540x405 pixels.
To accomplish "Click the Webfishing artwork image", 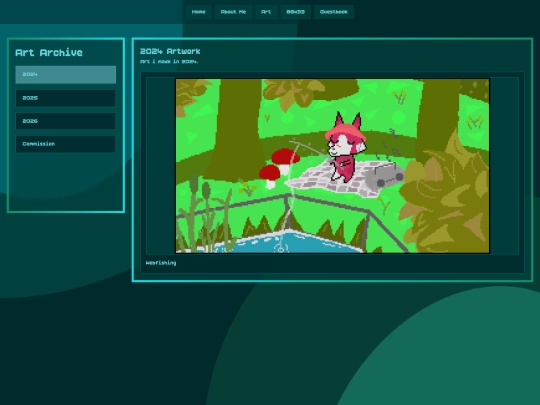I will (332, 166).
